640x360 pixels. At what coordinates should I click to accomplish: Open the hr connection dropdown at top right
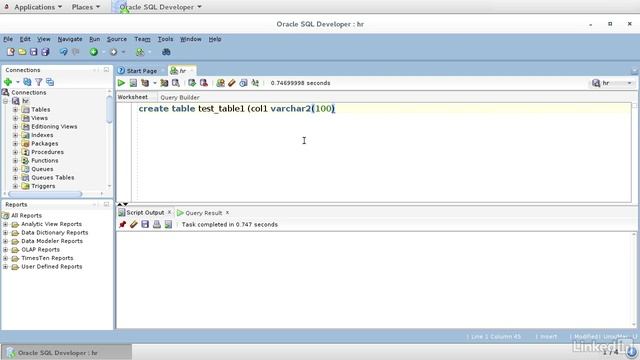629,83
